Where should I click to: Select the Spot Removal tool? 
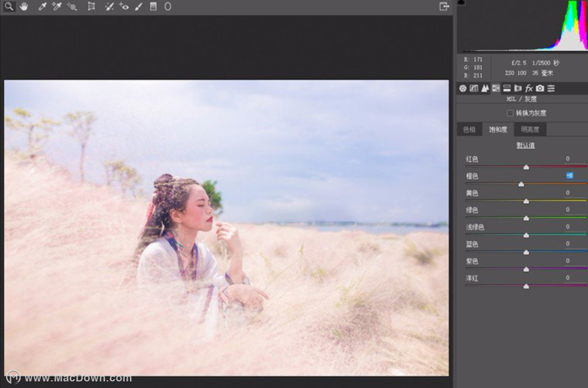(109, 7)
